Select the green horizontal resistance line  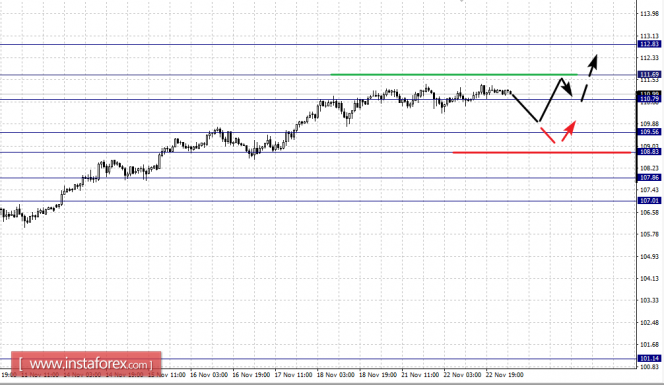click(454, 75)
